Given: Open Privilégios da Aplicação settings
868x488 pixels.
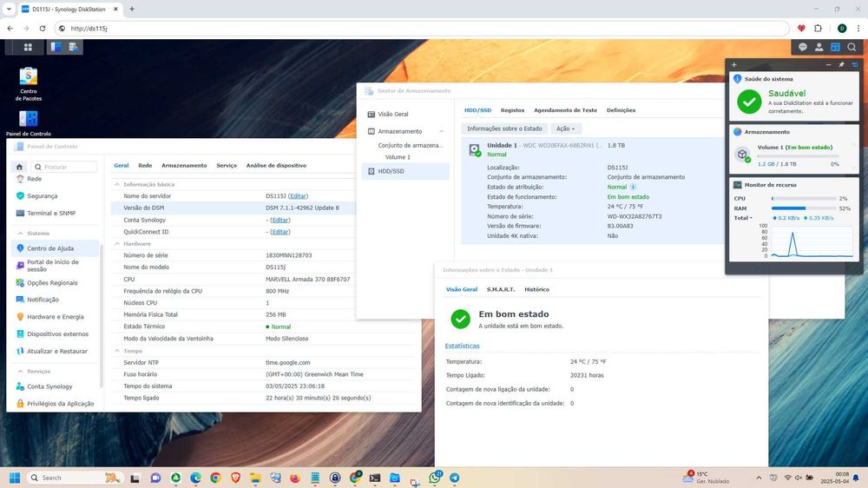Looking at the screenshot, I should coord(61,404).
